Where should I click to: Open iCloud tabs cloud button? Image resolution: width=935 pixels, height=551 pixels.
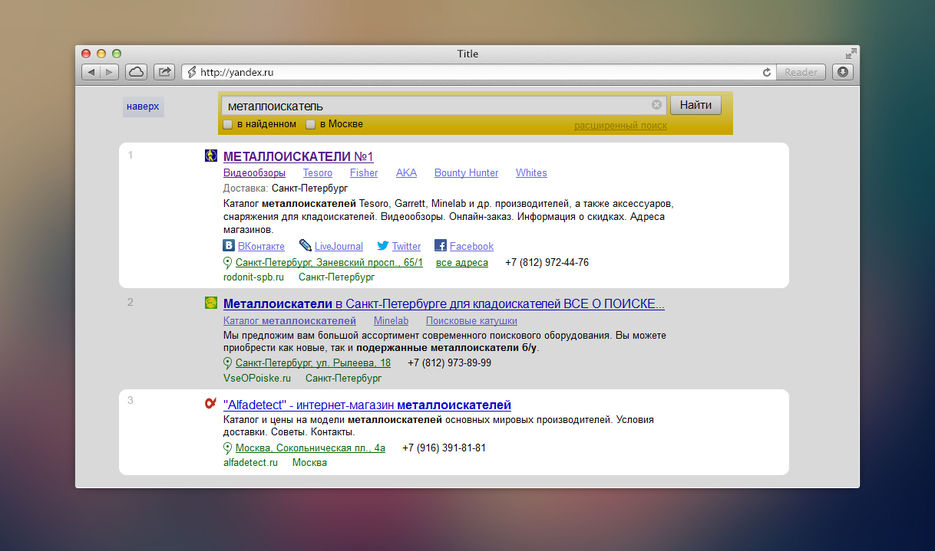click(x=136, y=72)
